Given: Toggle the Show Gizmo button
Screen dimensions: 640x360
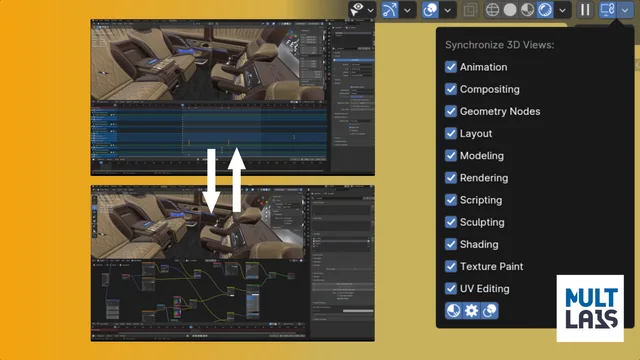Looking at the screenshot, I should [x=390, y=10].
